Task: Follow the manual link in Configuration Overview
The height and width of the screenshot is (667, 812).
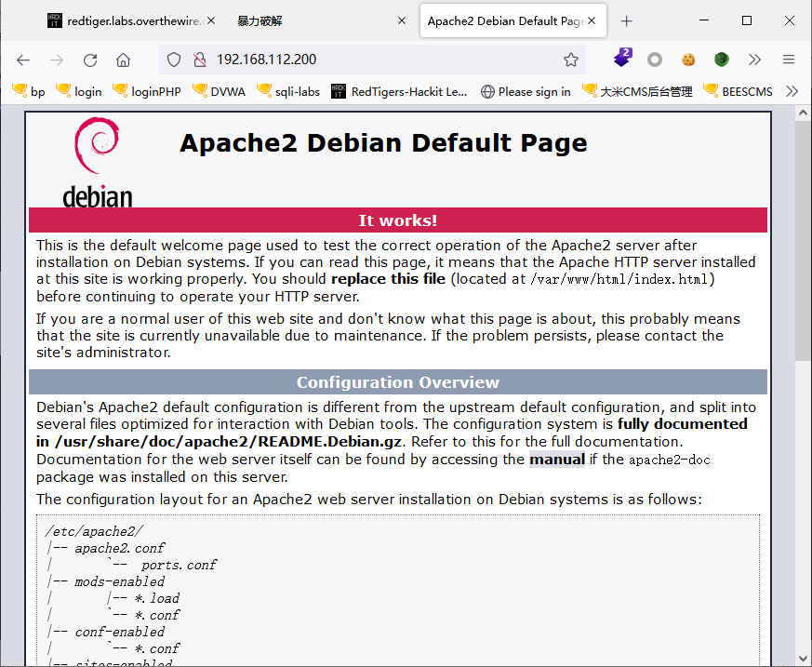Action: tap(557, 459)
